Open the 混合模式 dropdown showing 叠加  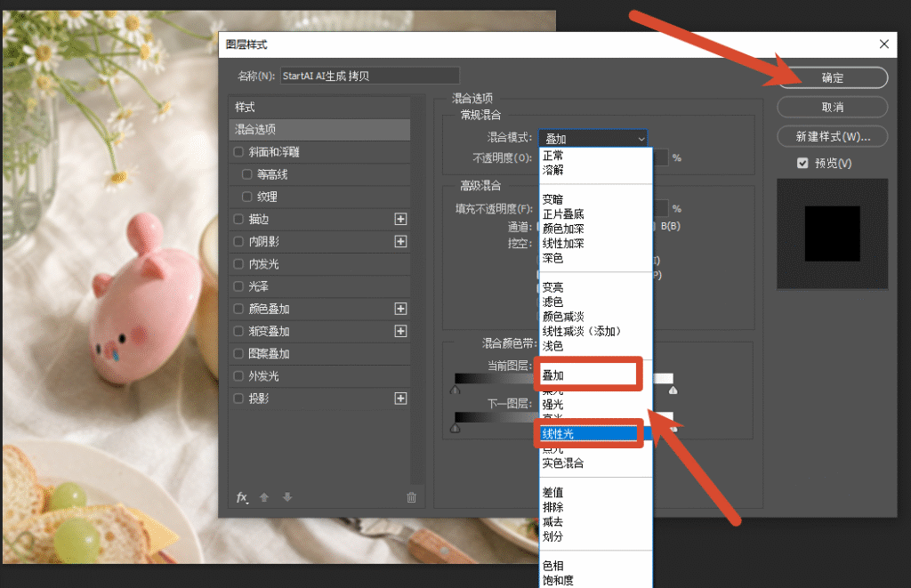point(593,138)
